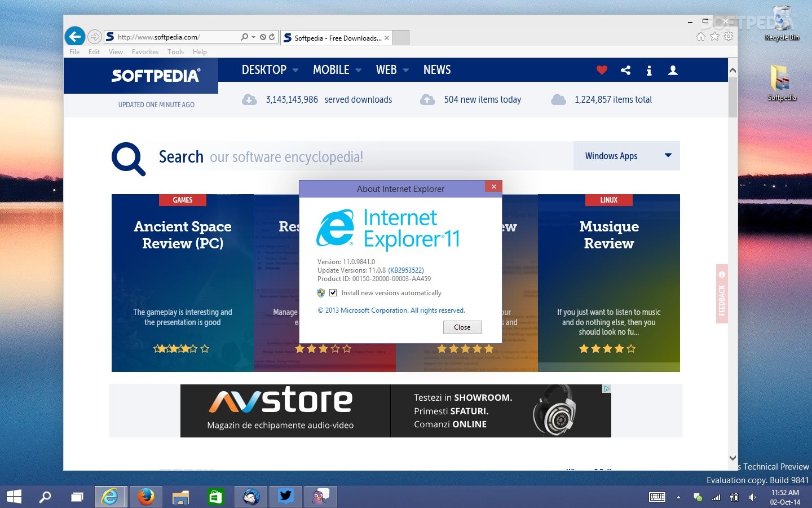Click the Home icon in Internet Explorer
The width and height of the screenshot is (812, 508).
[700, 36]
